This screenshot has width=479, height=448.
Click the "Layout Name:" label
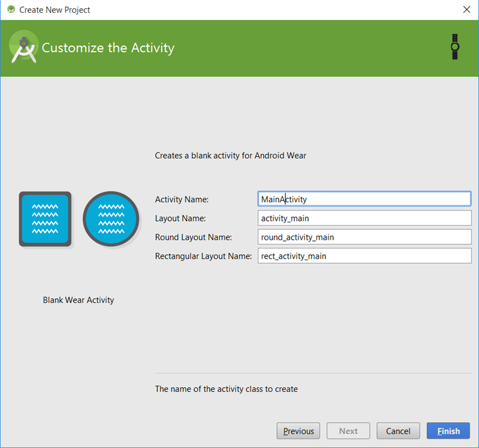click(180, 218)
